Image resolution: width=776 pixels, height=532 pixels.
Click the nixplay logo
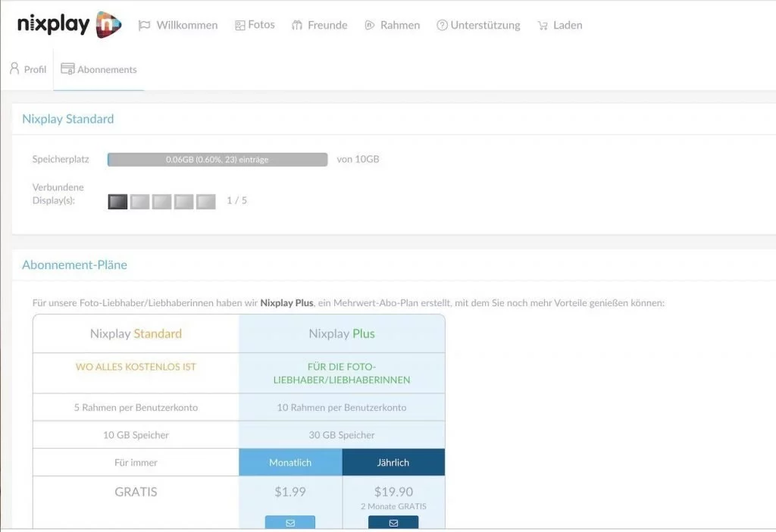(x=69, y=24)
